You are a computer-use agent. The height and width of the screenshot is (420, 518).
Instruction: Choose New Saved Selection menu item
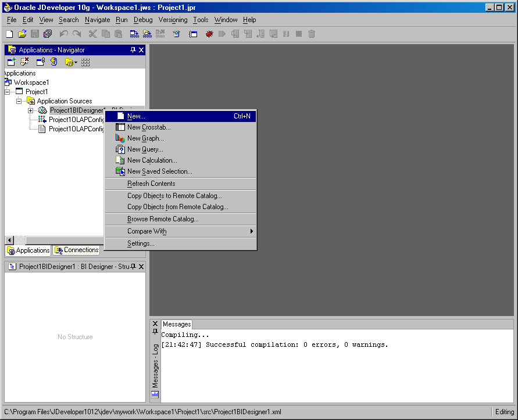[180, 171]
